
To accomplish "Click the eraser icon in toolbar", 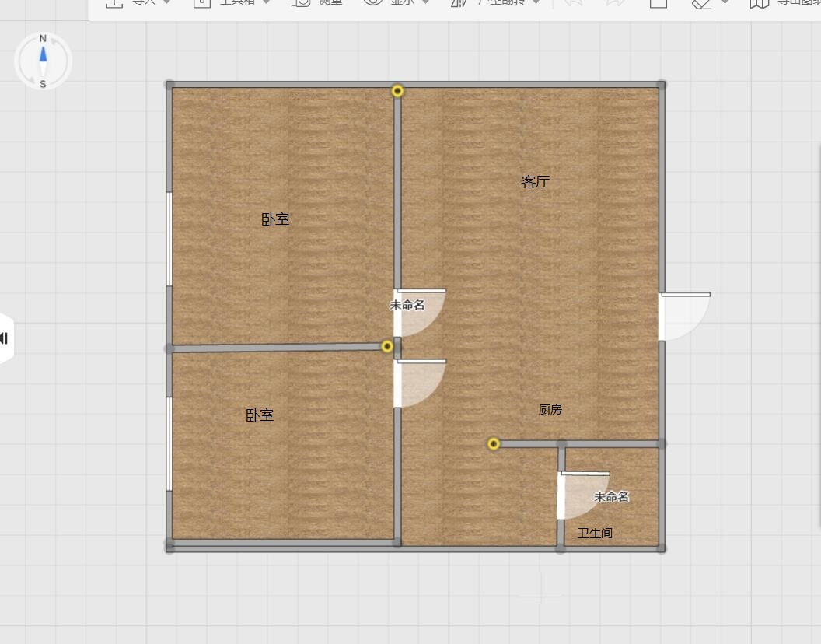I will pyautogui.click(x=702, y=3).
